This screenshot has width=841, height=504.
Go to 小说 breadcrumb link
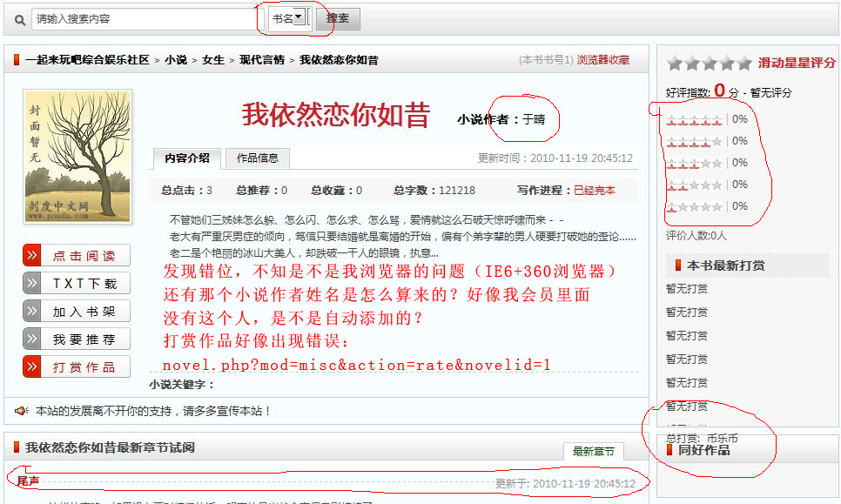tap(176, 60)
